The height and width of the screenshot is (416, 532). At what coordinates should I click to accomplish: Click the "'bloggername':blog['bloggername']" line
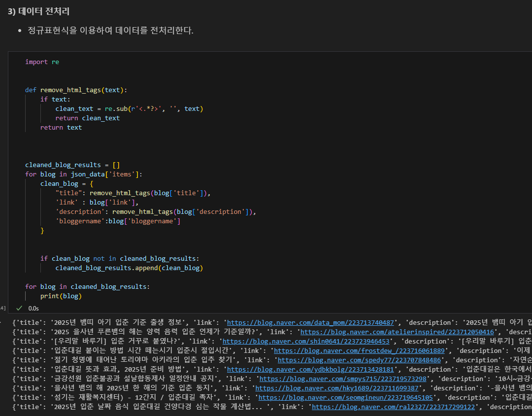coord(118,221)
